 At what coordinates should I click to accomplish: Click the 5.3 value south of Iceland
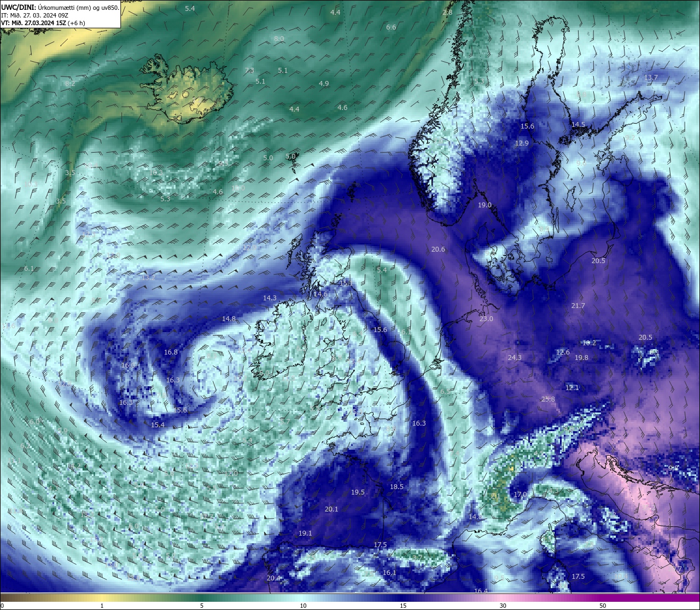[165, 199]
